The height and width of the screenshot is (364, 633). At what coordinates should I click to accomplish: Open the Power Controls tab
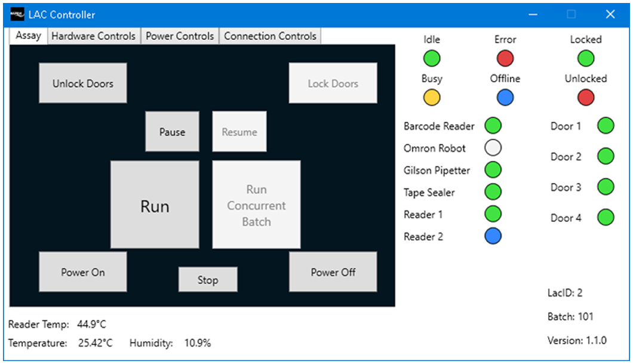point(180,36)
